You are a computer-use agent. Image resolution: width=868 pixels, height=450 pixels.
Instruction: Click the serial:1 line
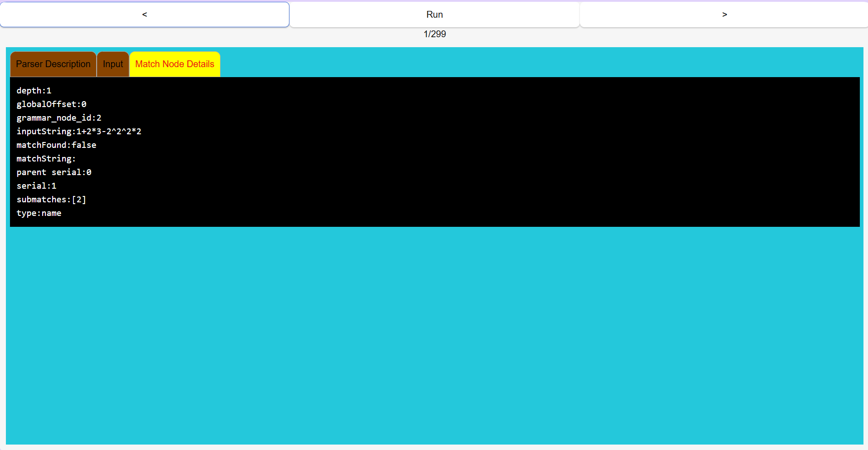[x=37, y=186]
